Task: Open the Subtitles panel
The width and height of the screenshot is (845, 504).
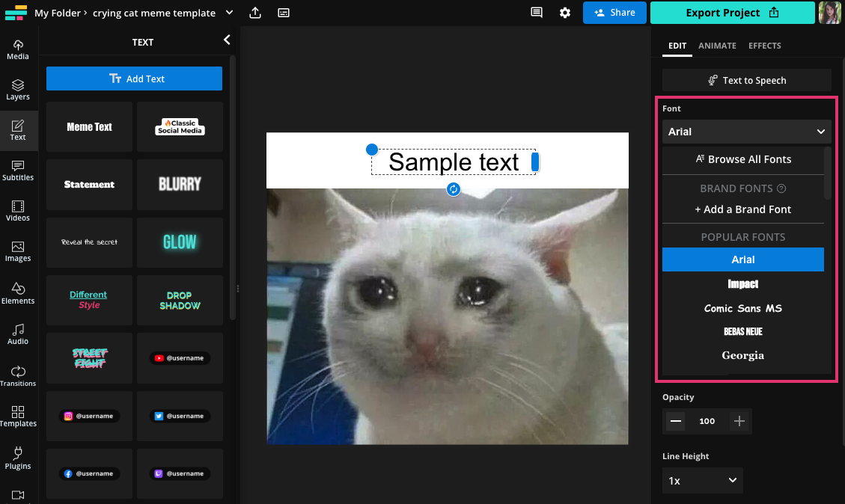Action: tap(17, 172)
